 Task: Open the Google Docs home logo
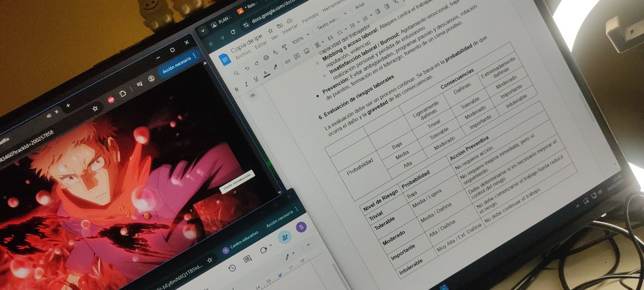(224, 60)
